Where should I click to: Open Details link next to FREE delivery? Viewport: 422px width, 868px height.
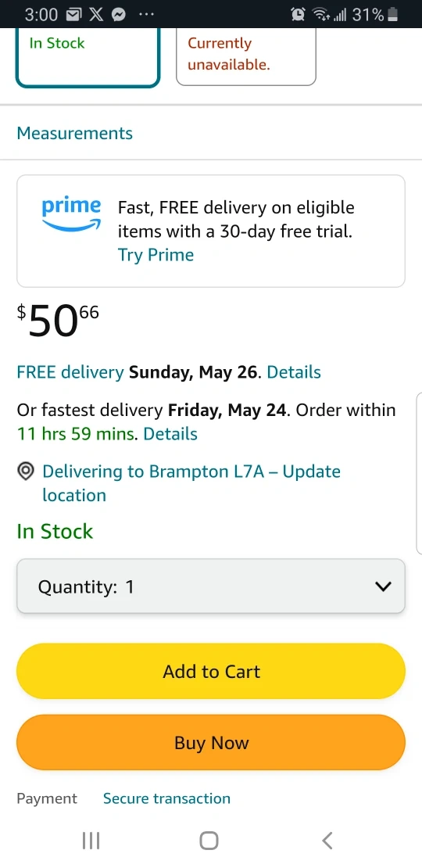294,372
